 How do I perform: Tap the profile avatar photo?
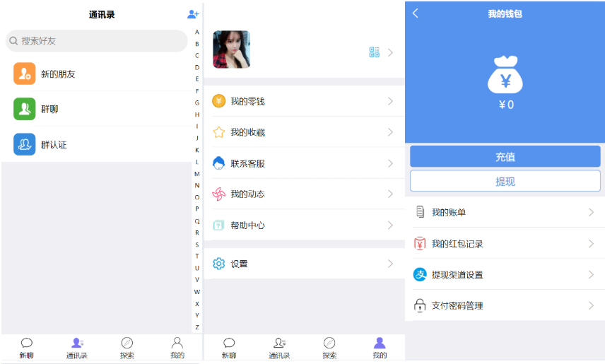coord(232,49)
